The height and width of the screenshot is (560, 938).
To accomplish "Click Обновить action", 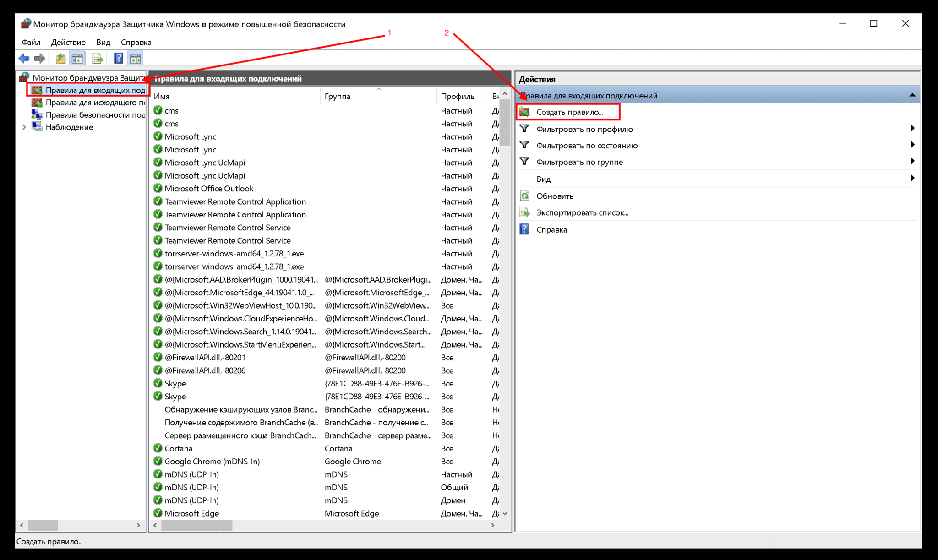I will (x=555, y=196).
